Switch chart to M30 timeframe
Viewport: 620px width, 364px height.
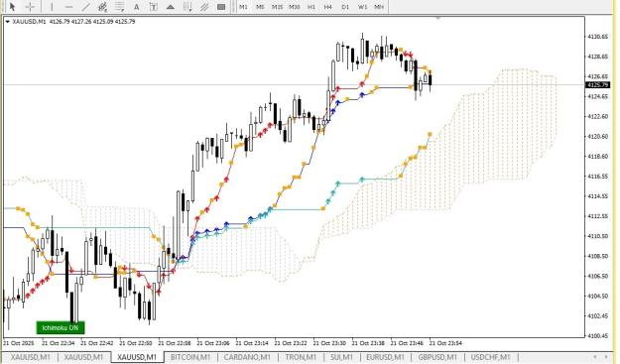(295, 7)
